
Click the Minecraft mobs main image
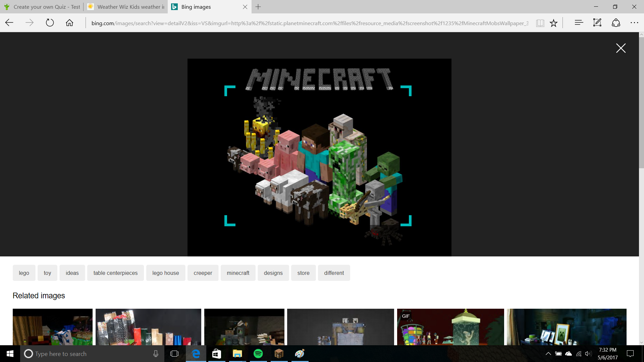click(319, 158)
